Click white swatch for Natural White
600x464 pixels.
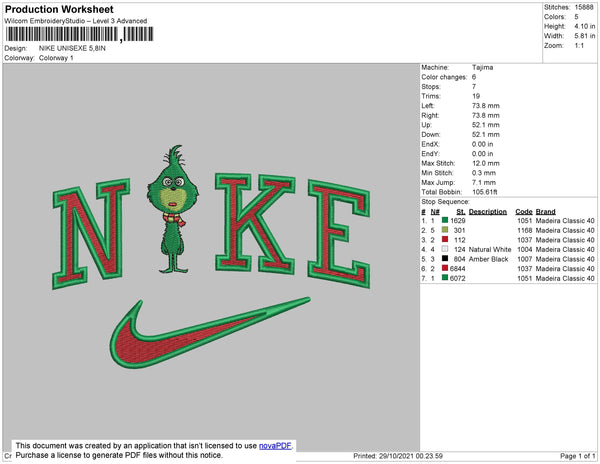(x=445, y=249)
